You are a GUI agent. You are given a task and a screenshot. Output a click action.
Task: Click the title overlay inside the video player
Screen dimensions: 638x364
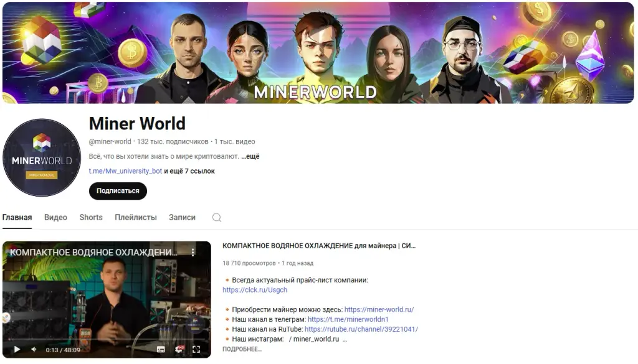93,252
